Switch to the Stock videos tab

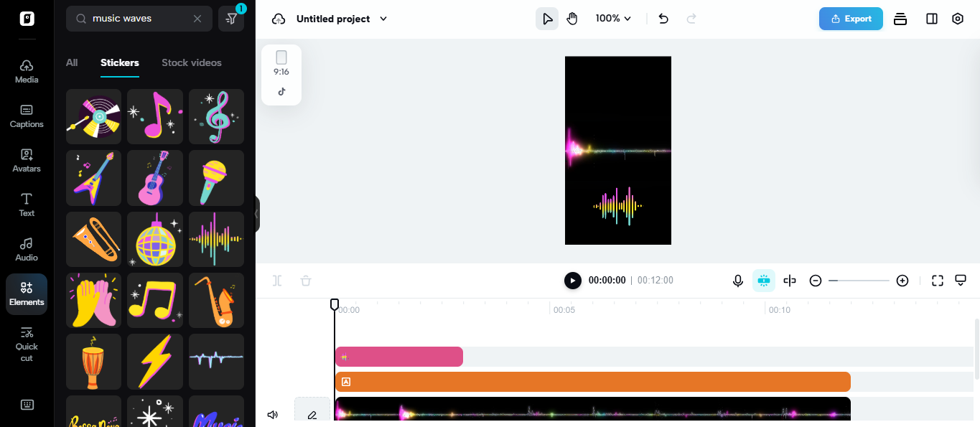coord(192,62)
